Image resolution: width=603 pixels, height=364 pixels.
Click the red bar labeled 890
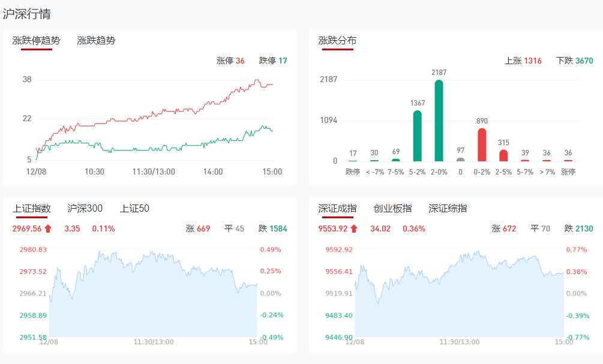pos(482,145)
